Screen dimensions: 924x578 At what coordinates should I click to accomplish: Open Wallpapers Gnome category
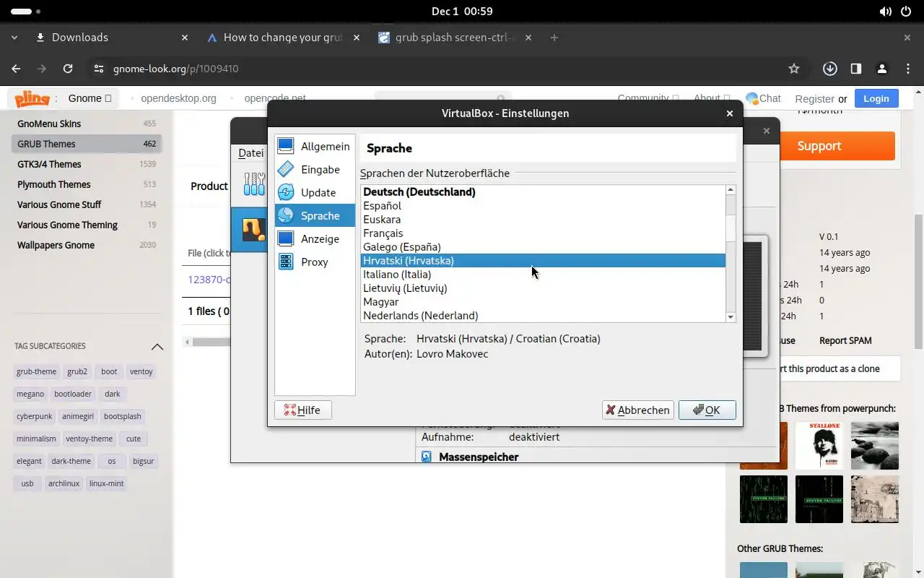[x=87, y=245]
